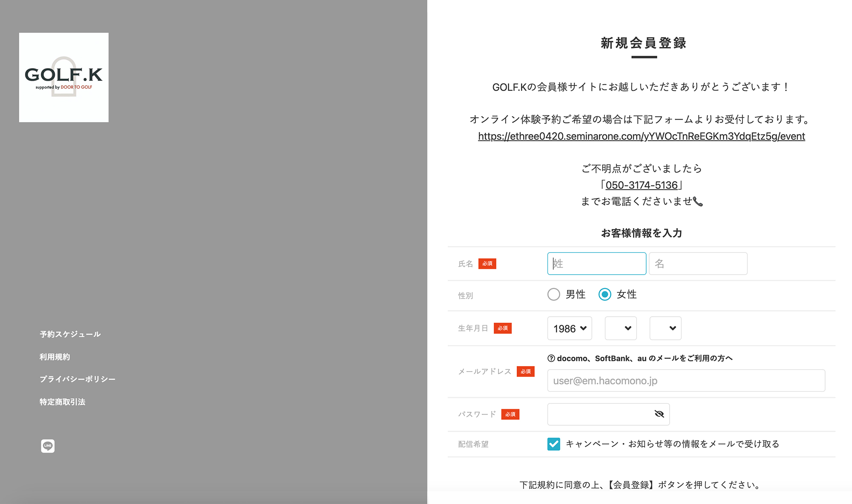This screenshot has height=504, width=852.
Task: Click the help icon next to docomo notice
Action: click(551, 358)
